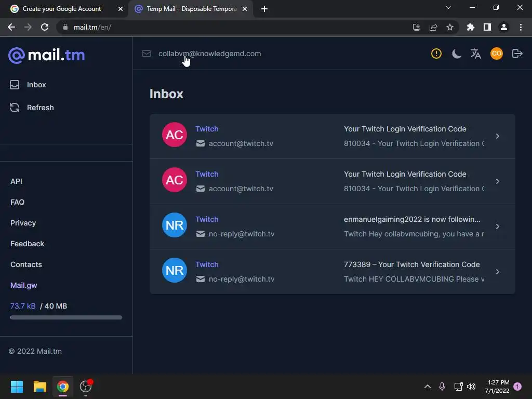532x399 pixels.
Task: Open the API link in the sidebar
Action: pyautogui.click(x=16, y=181)
